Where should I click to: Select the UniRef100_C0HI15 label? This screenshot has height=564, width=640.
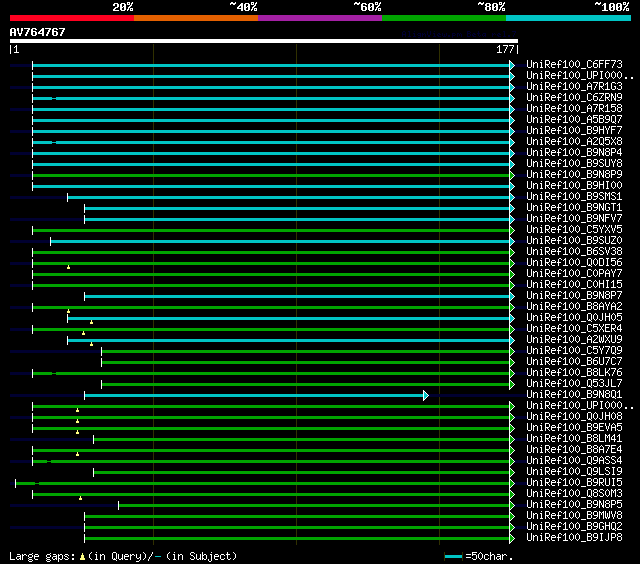(574, 285)
